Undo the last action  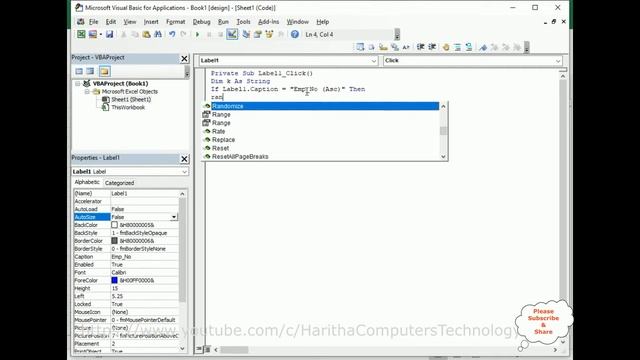pos(172,34)
